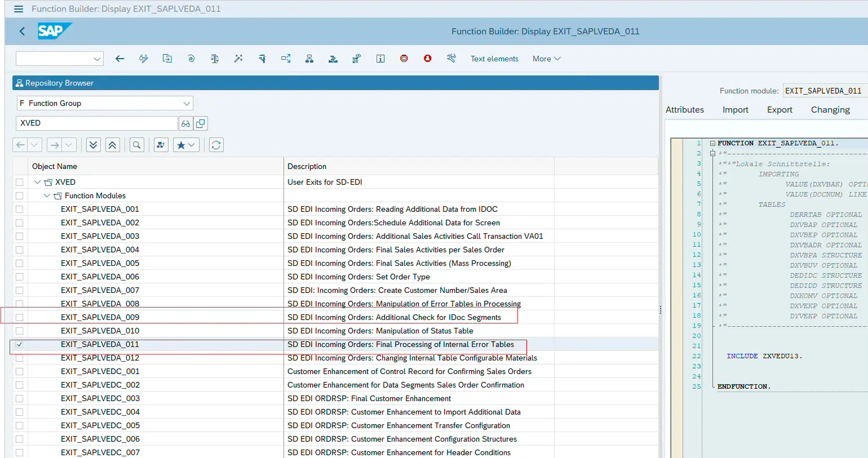Select the checkbox beside EXIT_SAPLVEDC_001
The image size is (868, 458).
[20, 371]
